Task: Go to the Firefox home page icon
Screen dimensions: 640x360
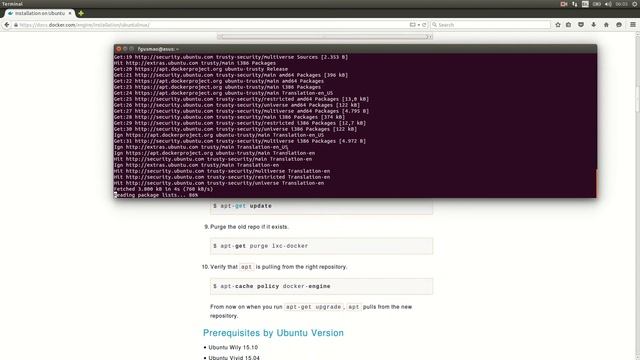Action: pos(606,25)
